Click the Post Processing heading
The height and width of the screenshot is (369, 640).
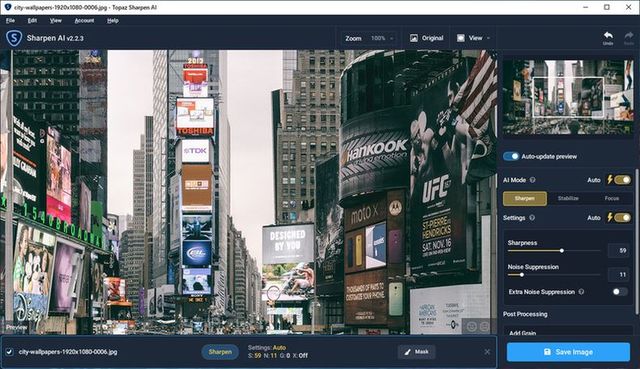525,314
